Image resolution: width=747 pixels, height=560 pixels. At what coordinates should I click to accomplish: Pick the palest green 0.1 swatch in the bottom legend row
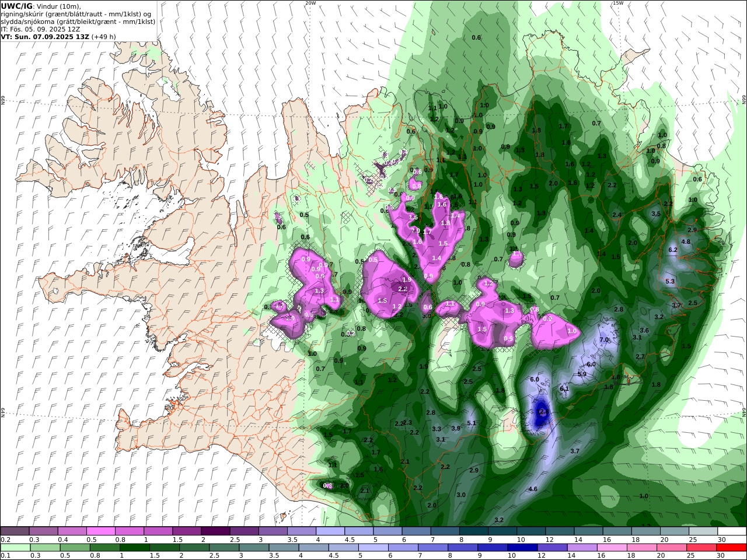click(15, 548)
